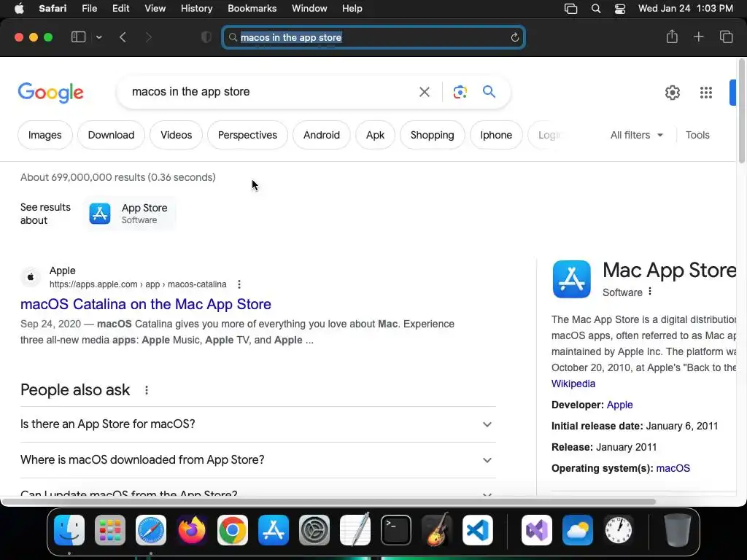
Task: Select the Download filter chip
Action: [x=111, y=135]
